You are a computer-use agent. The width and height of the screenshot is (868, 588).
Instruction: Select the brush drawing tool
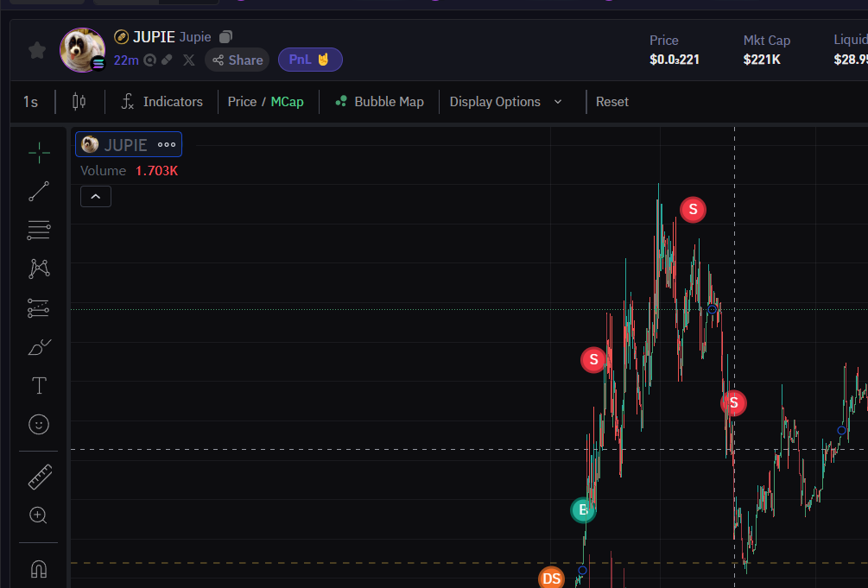[x=39, y=347]
